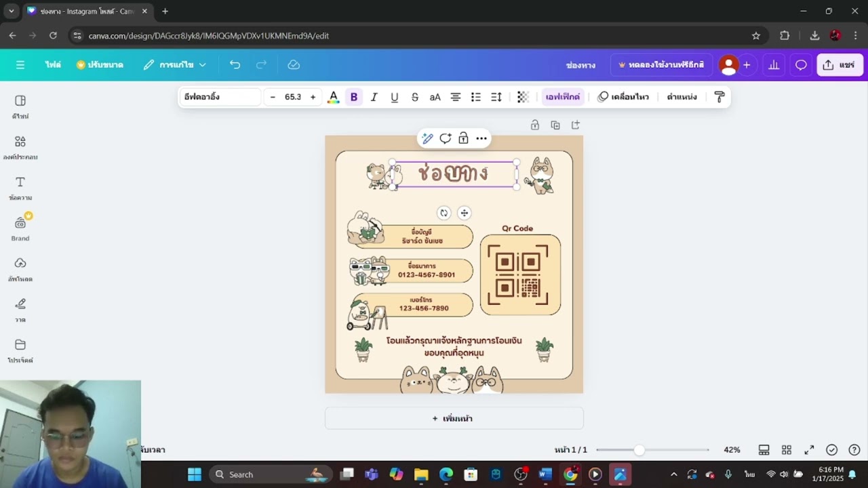
Task: Open the อัพโหลด (Uploads) side panel
Action: [x=20, y=270]
